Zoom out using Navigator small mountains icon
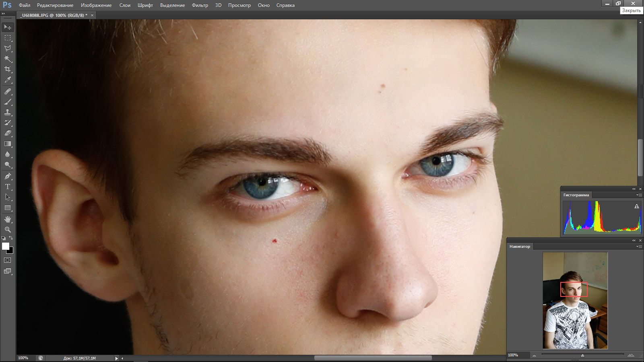 pyautogui.click(x=535, y=355)
